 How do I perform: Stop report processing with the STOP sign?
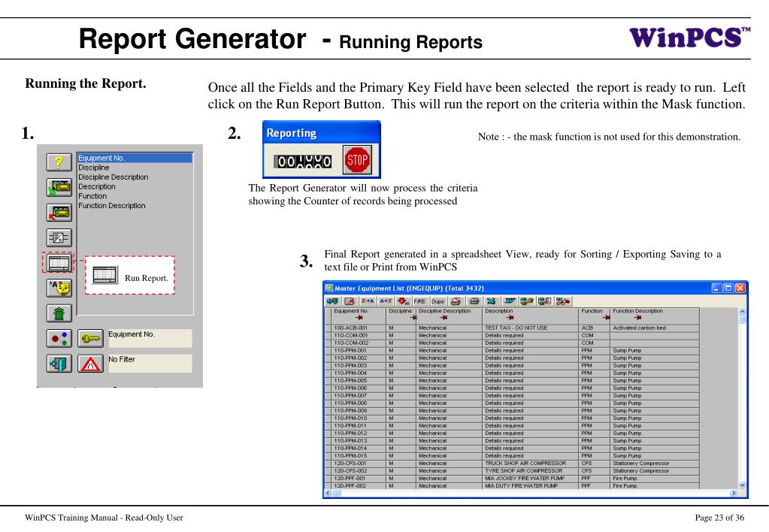point(356,160)
